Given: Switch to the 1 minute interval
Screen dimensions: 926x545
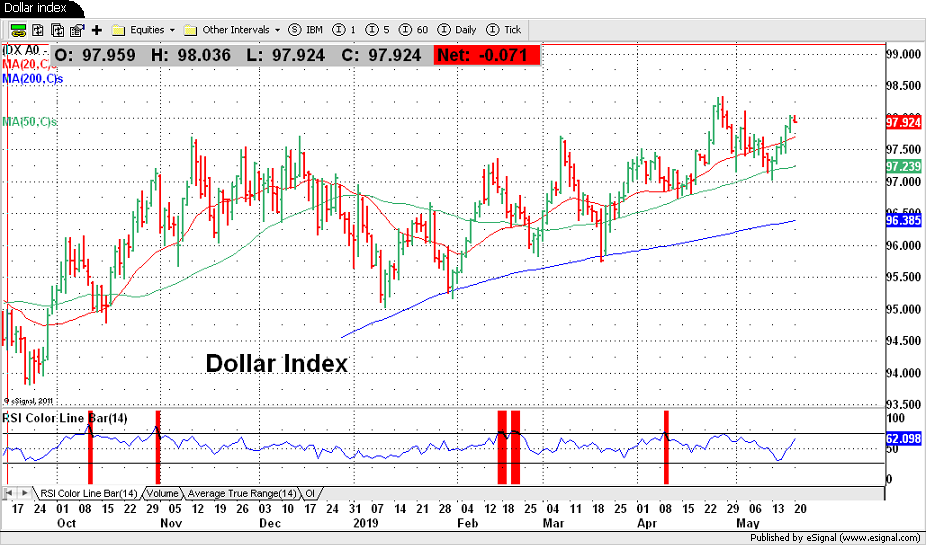Looking at the screenshot, I should click(345, 30).
